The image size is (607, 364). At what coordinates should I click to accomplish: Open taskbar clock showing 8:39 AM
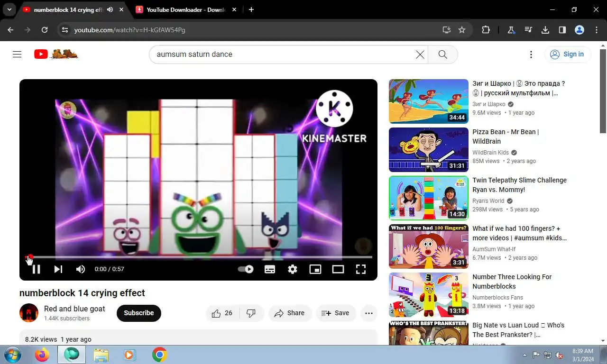point(583,355)
